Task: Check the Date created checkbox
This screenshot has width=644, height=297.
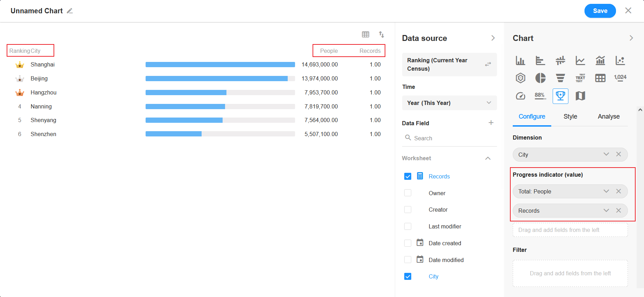Action: (x=408, y=243)
